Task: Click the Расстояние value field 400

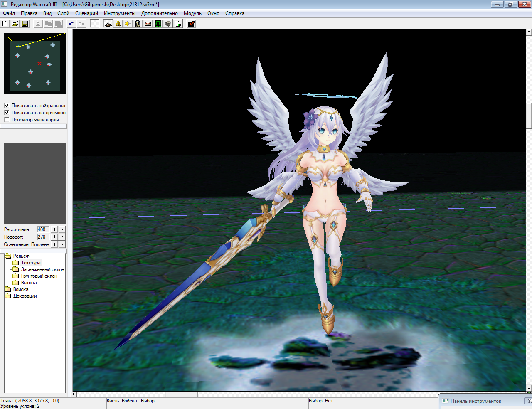Action: pyautogui.click(x=43, y=229)
